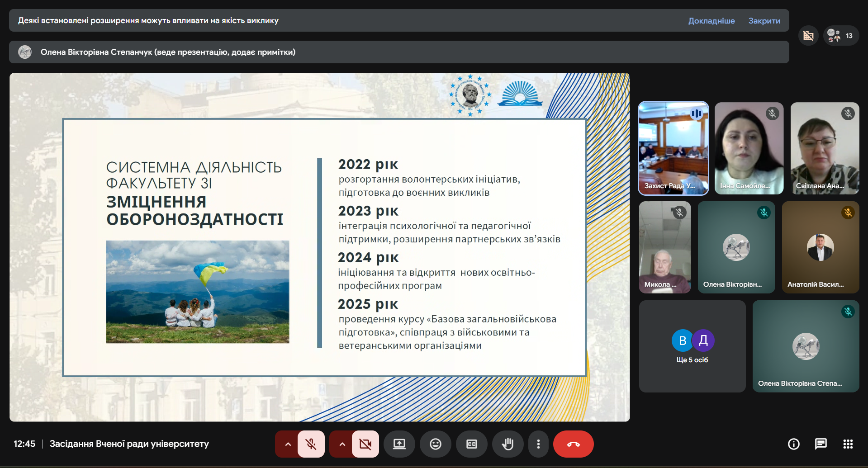The image size is (868, 468).
Task: Expand the 'Ще 5 осіб' overflow tile
Action: point(692,346)
